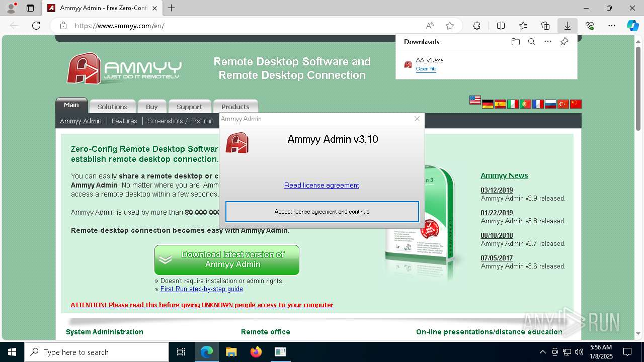Open the Collections icon

545,26
